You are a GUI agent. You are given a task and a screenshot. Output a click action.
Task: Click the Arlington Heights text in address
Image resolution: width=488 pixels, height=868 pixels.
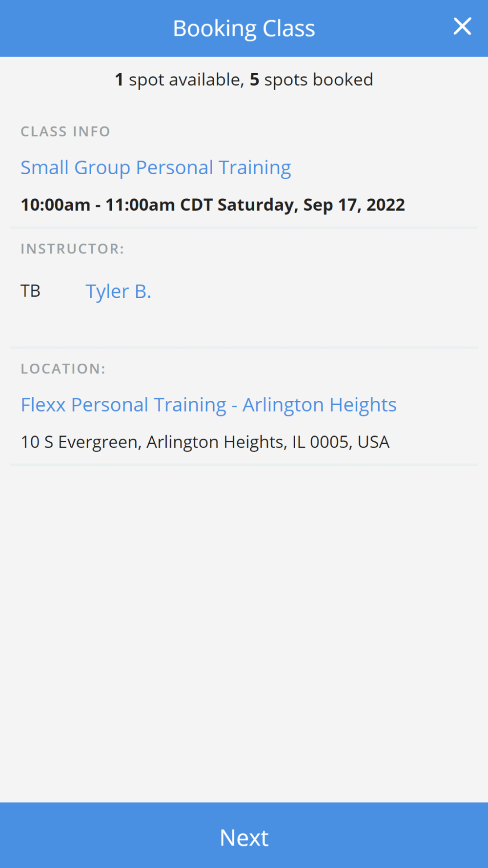click(216, 442)
